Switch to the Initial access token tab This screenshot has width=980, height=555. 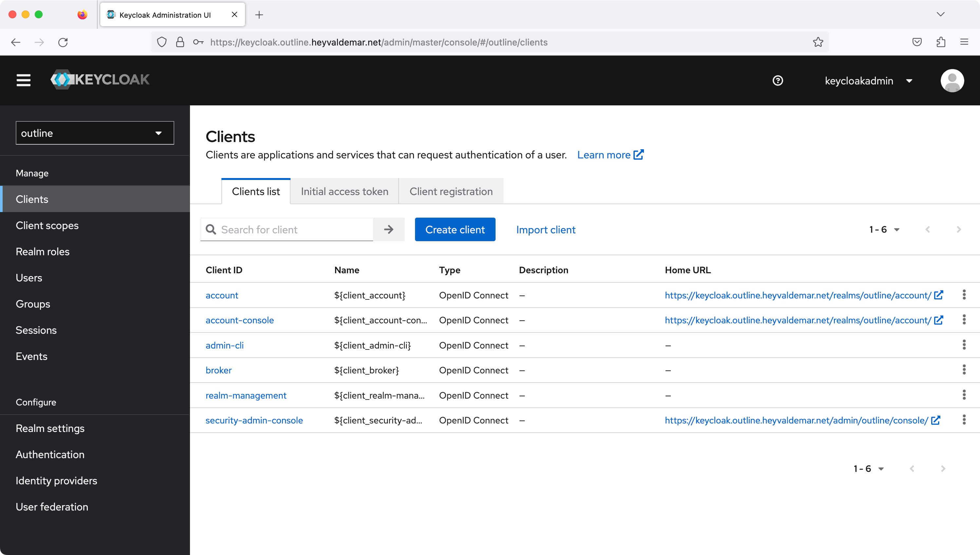click(x=345, y=192)
